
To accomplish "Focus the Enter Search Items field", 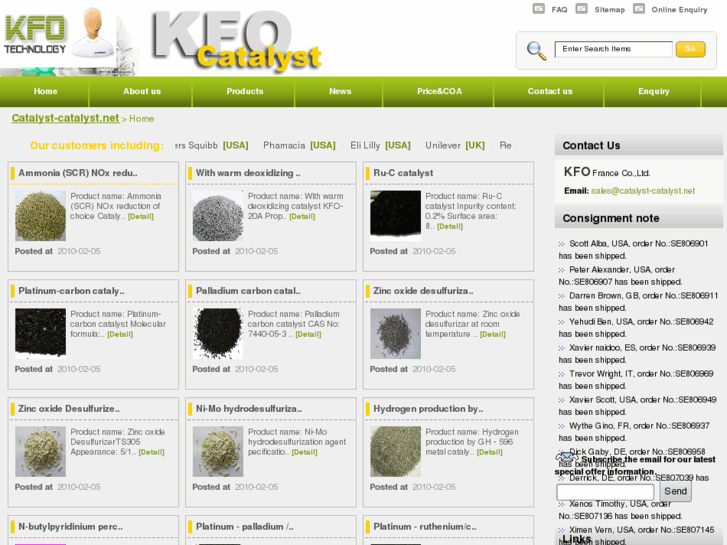I will coord(613,49).
